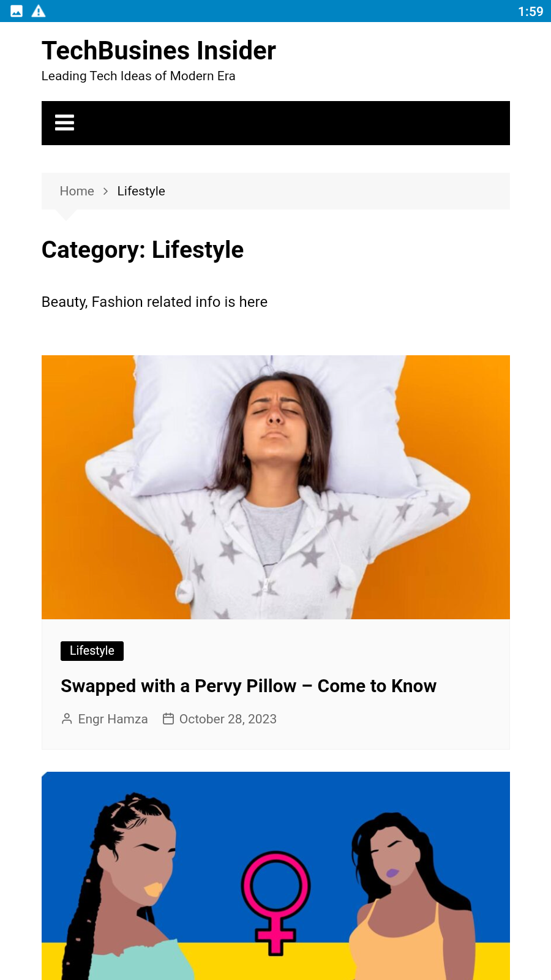The image size is (551, 980).
Task: Click the author person icon beside Engr Hamza
Action: click(x=67, y=718)
